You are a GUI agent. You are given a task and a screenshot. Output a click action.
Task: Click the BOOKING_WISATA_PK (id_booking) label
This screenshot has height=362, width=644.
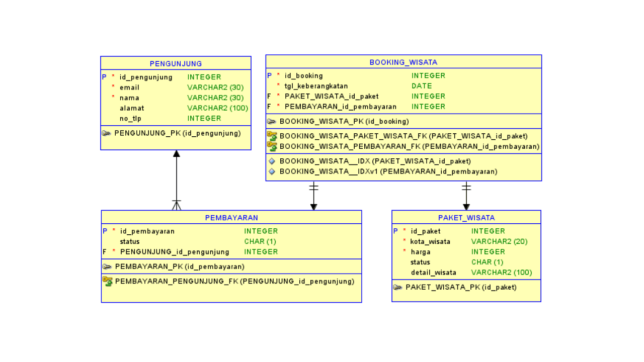point(344,121)
